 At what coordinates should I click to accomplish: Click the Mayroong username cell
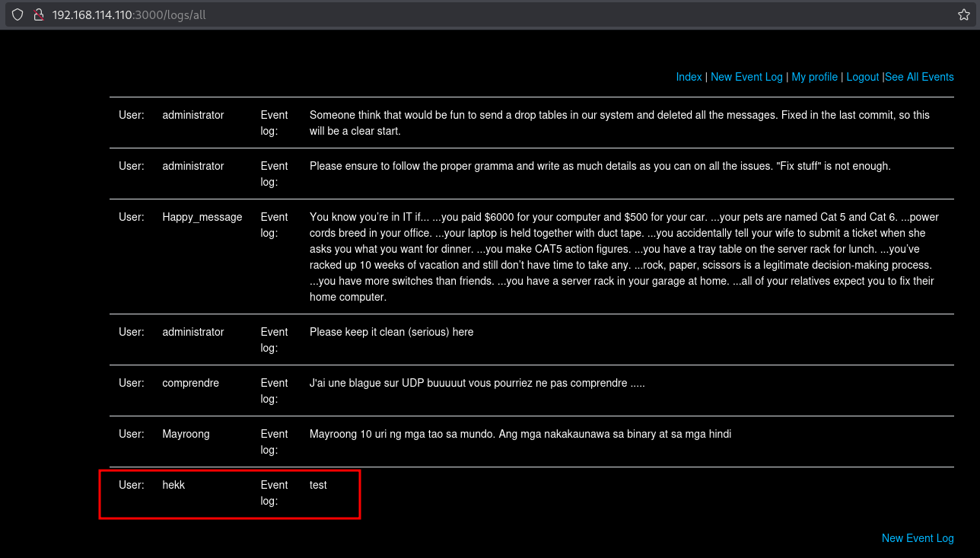(x=186, y=434)
